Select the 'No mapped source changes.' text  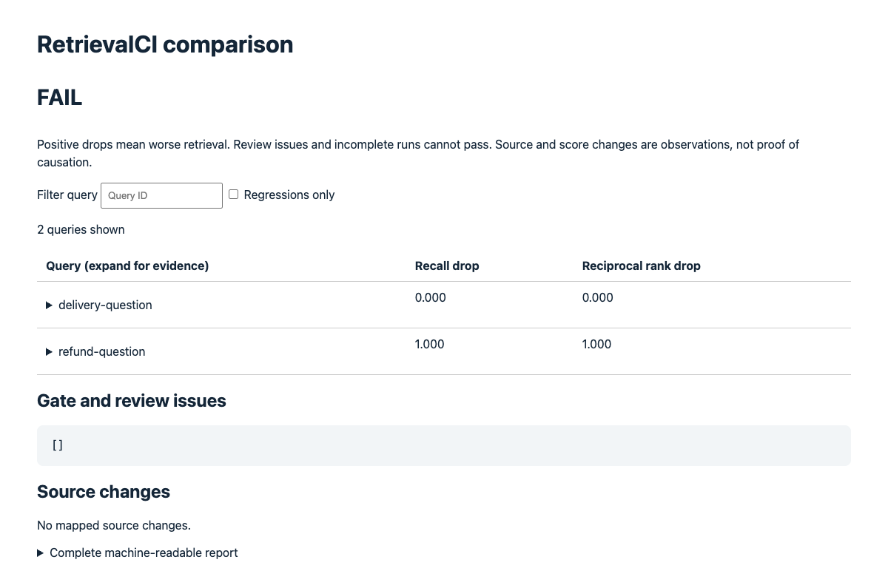pyautogui.click(x=114, y=525)
